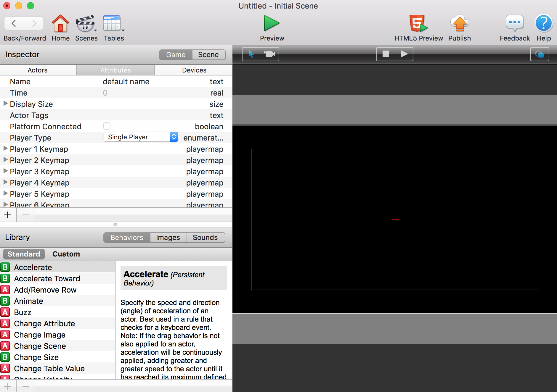The width and height of the screenshot is (557, 392).
Task: Remove the selected attribute with the minus button
Action: pos(26,215)
